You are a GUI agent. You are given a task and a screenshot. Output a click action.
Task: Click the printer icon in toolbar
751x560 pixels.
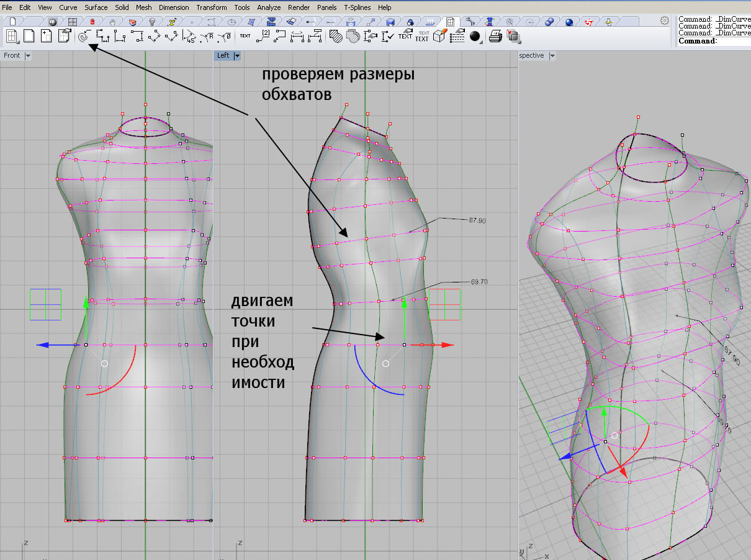tap(495, 36)
